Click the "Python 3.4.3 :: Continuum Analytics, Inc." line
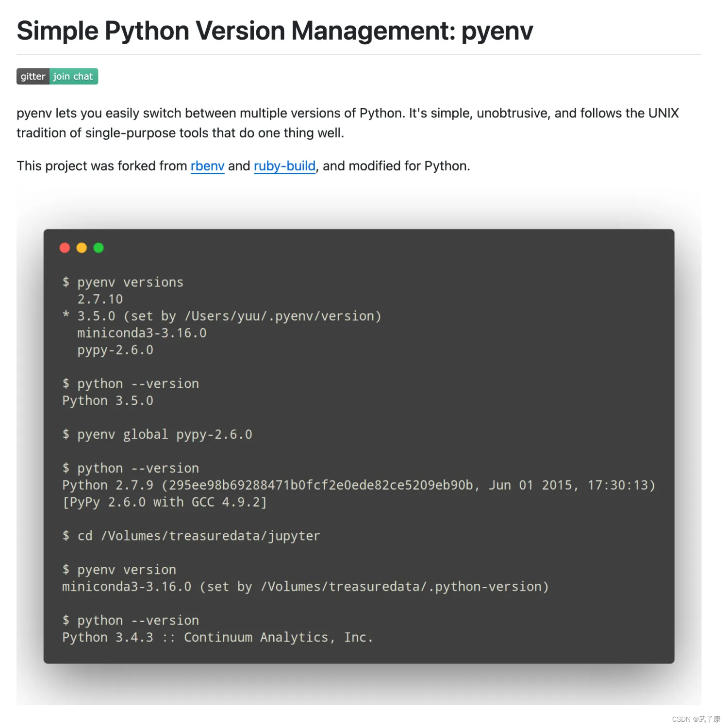This screenshot has width=728, height=727. click(217, 638)
